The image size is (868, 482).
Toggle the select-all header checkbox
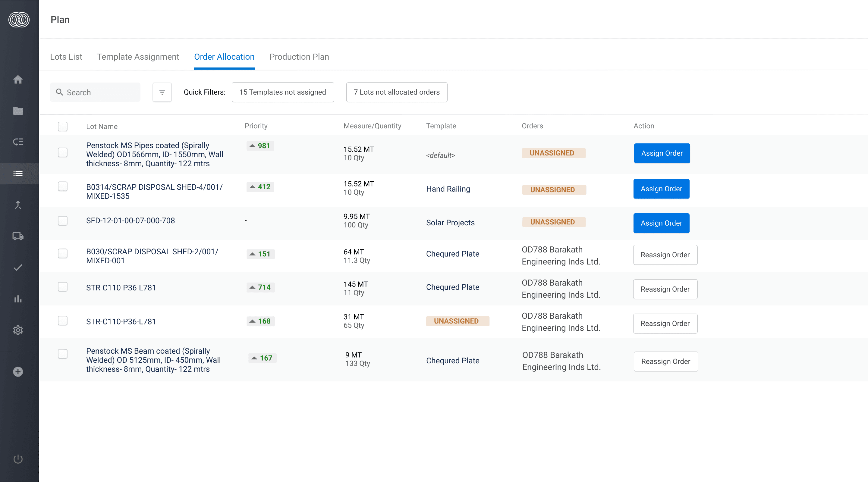(x=63, y=126)
